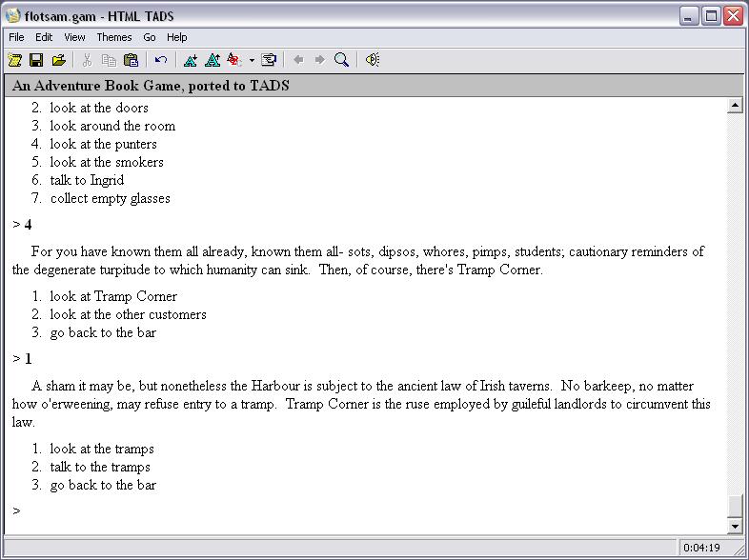The height and width of the screenshot is (560, 749).
Task: Open the View menu
Action: (74, 37)
